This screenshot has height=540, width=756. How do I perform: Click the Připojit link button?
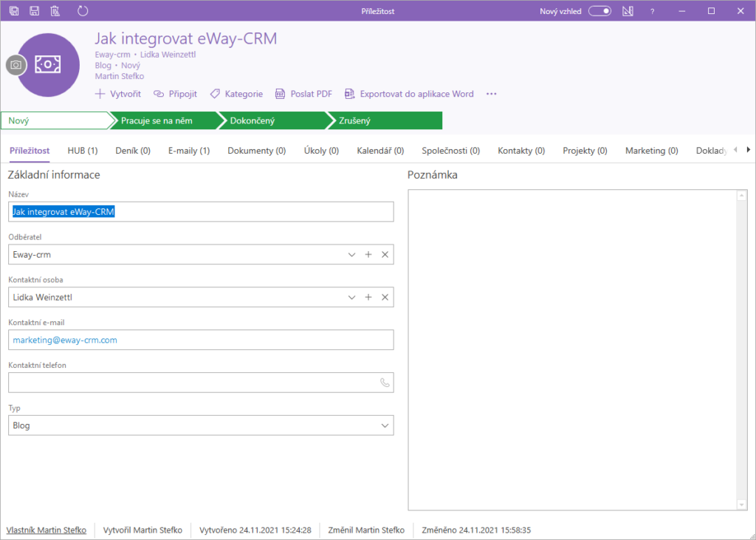176,94
